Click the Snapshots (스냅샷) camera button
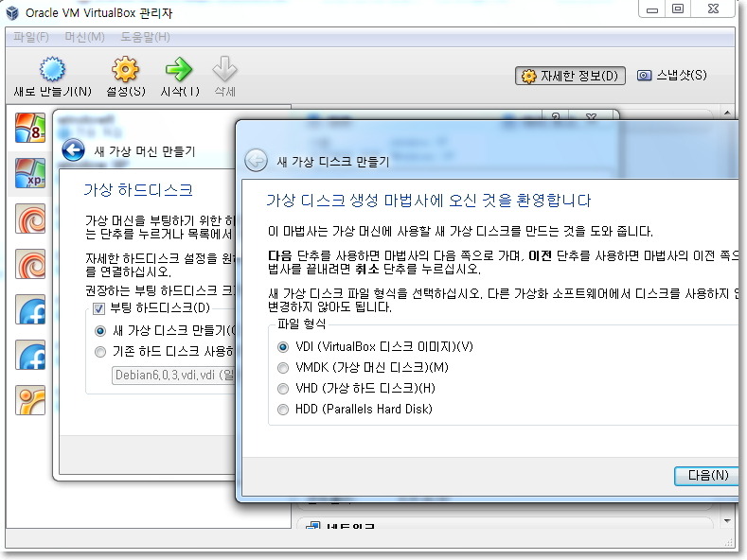 tap(672, 76)
